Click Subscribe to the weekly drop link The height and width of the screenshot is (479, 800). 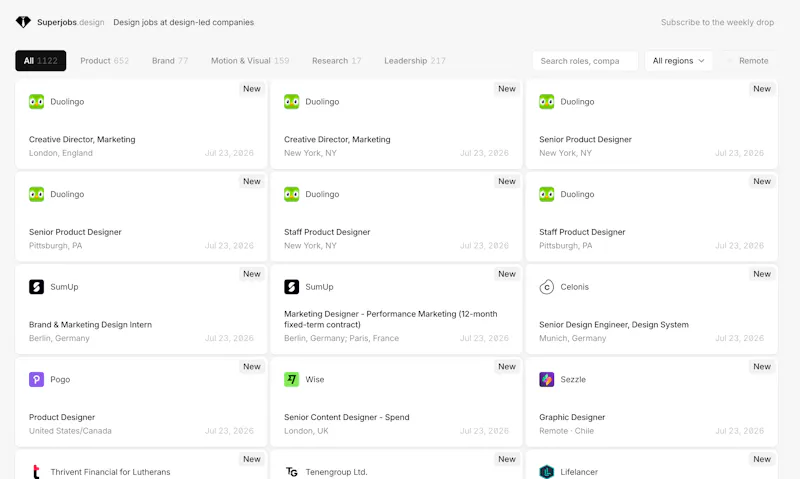[x=717, y=22]
